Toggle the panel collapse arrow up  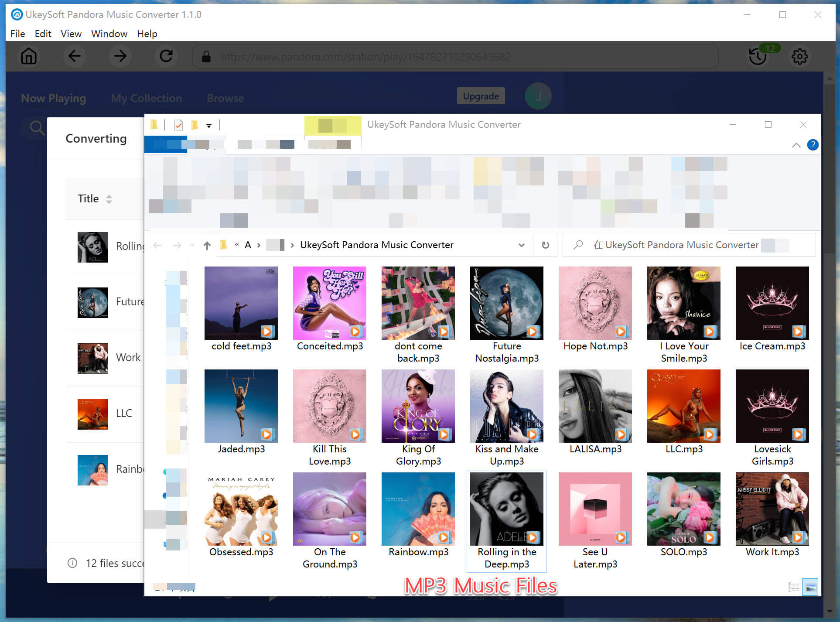coord(797,144)
